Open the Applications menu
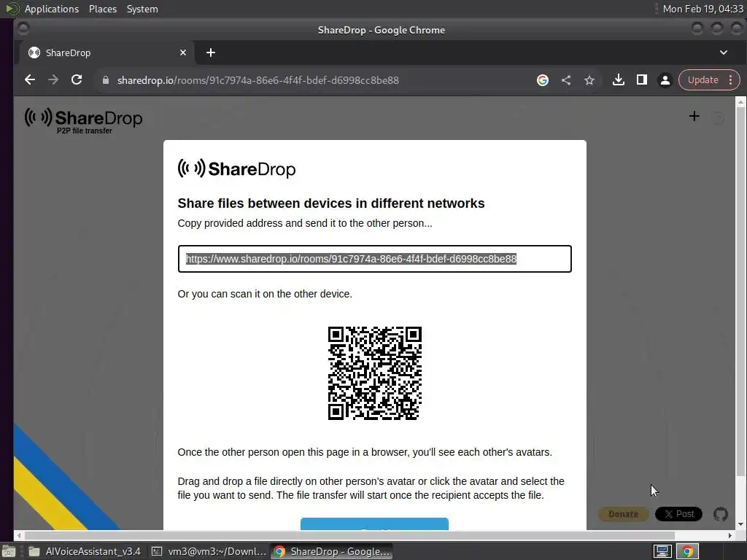The image size is (747, 560). (x=52, y=9)
